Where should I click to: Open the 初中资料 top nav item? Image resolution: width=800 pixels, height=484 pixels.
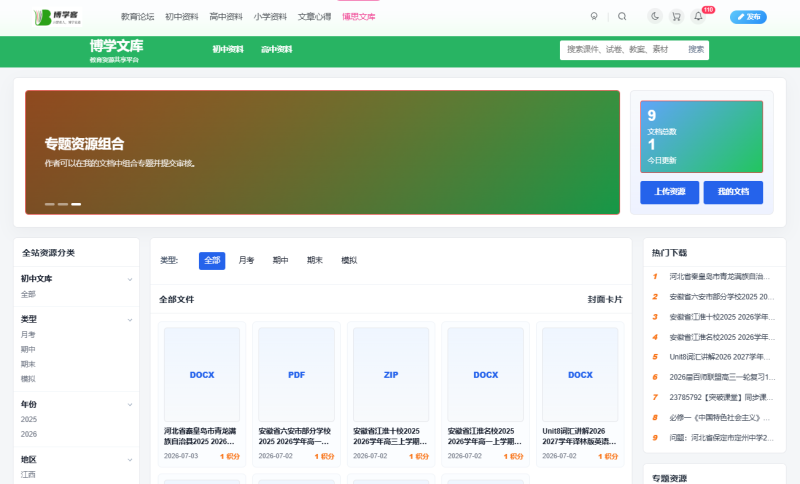tap(182, 17)
